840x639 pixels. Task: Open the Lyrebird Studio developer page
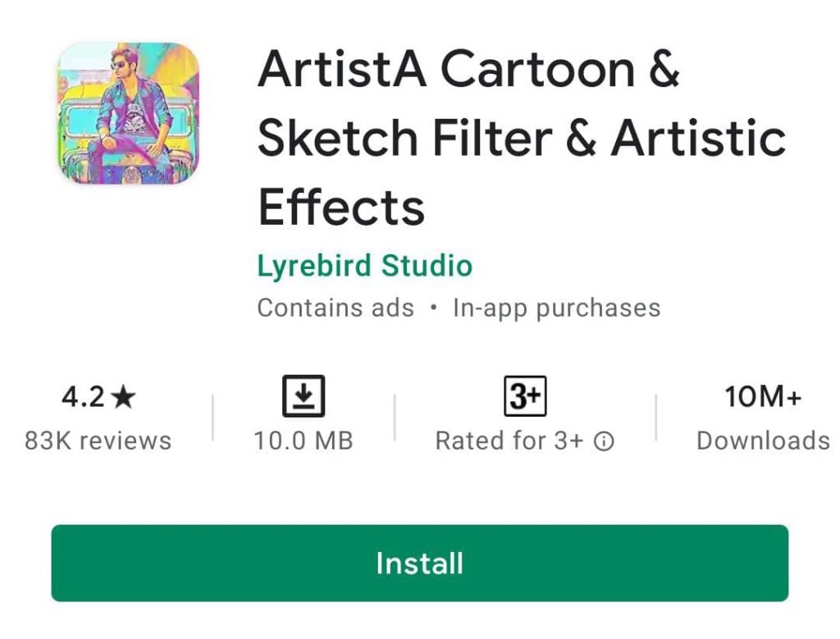pos(364,266)
